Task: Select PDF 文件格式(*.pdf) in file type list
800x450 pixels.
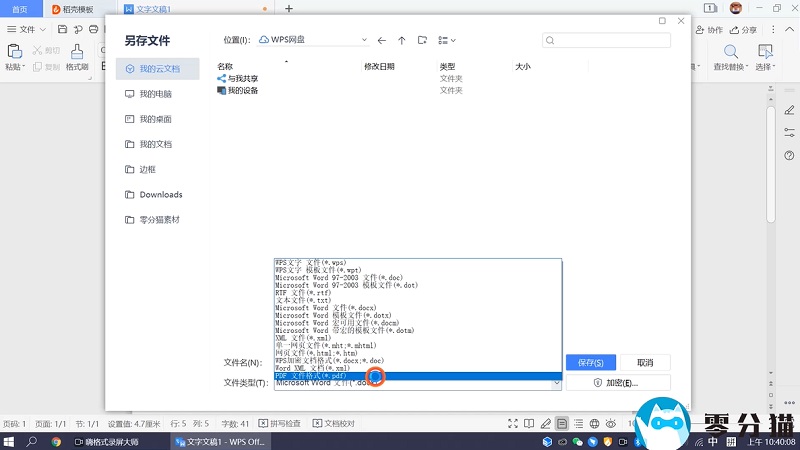Action: (418, 376)
